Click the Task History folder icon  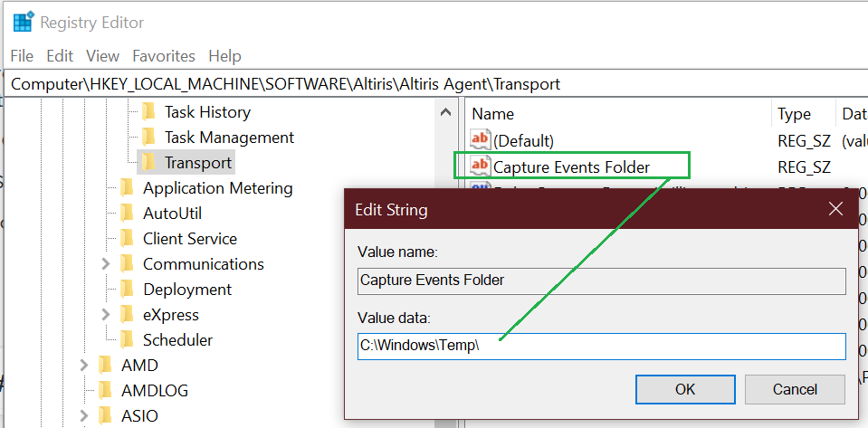pyautogui.click(x=149, y=112)
